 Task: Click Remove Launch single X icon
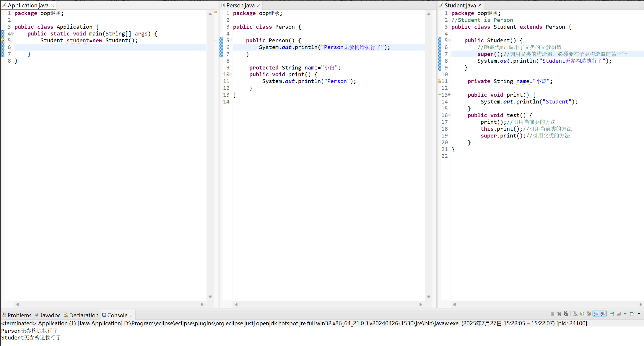559,314
